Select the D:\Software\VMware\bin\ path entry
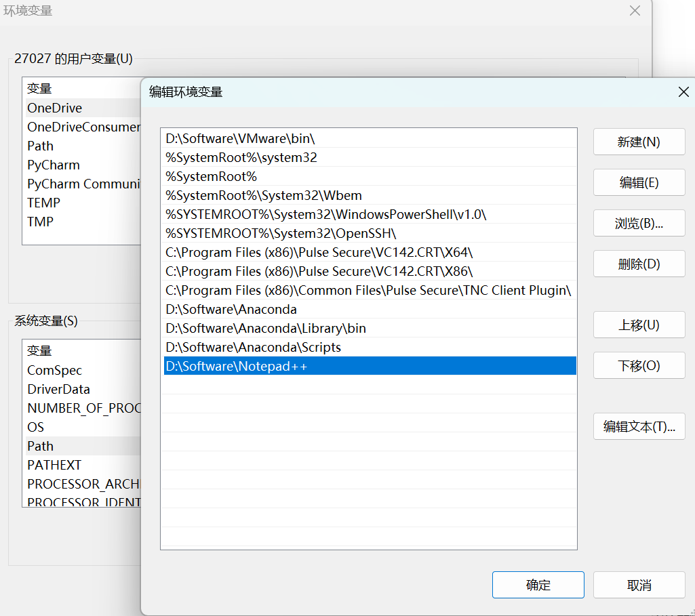The width and height of the screenshot is (695, 616). pyautogui.click(x=241, y=138)
